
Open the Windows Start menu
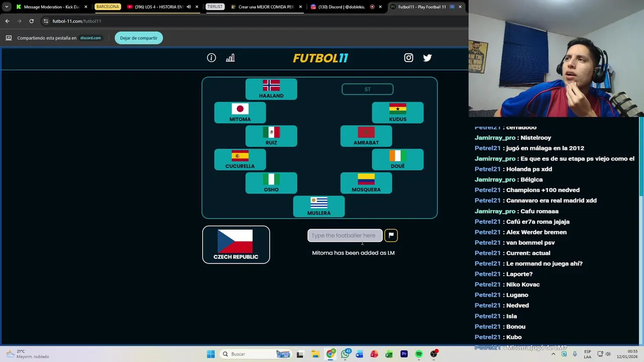coord(211,354)
